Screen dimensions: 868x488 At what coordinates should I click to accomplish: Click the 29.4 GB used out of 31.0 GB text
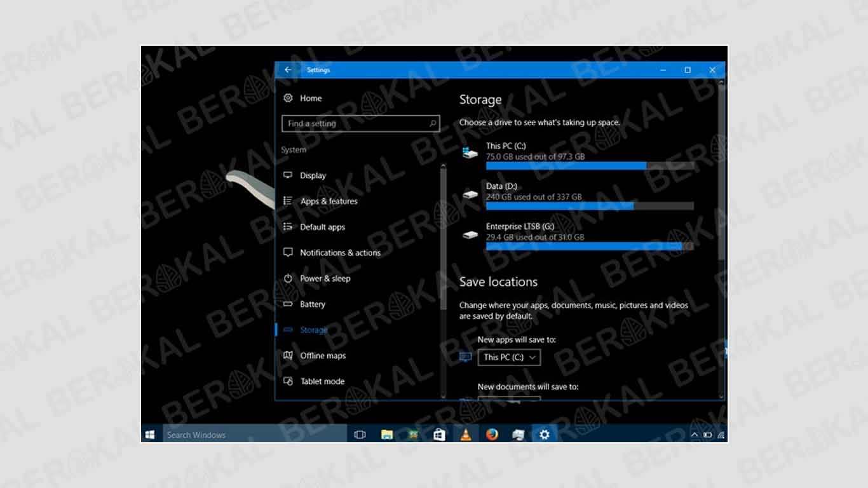(535, 237)
